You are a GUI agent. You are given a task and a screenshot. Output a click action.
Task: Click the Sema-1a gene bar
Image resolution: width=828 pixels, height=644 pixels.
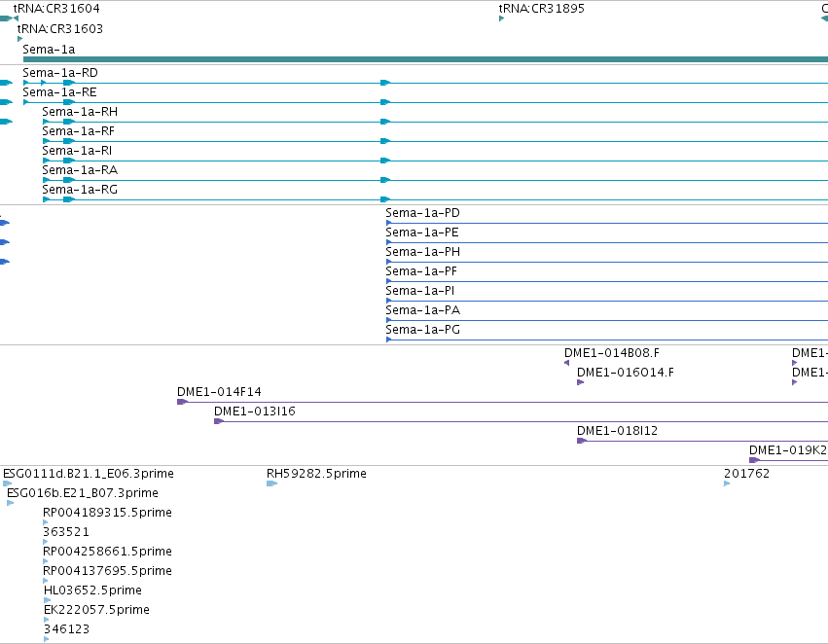425,59
